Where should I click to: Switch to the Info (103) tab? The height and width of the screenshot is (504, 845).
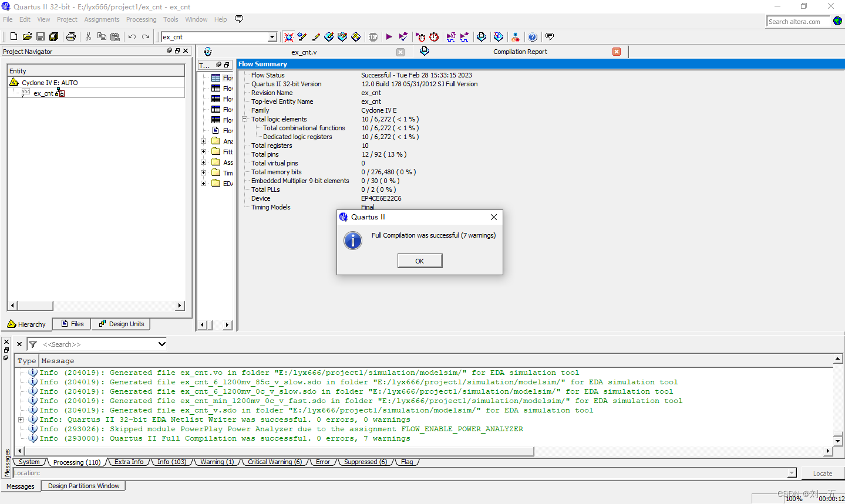pyautogui.click(x=171, y=462)
